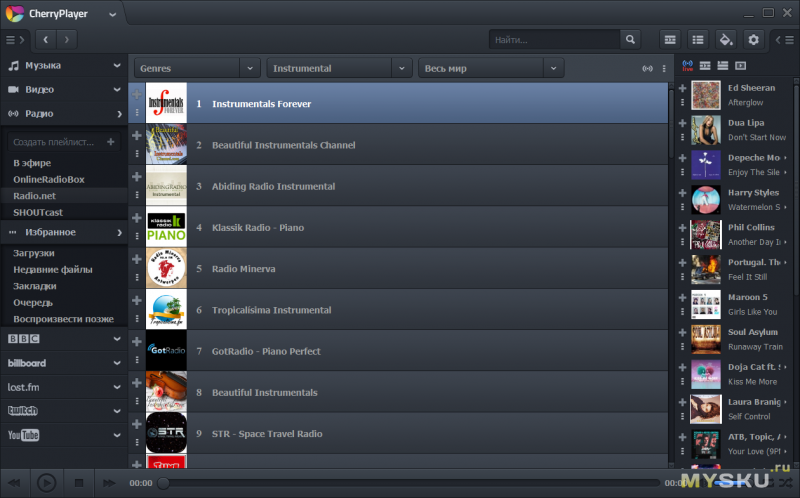
Task: Switch to bulleted list view icon in toolbar
Action: coord(698,39)
